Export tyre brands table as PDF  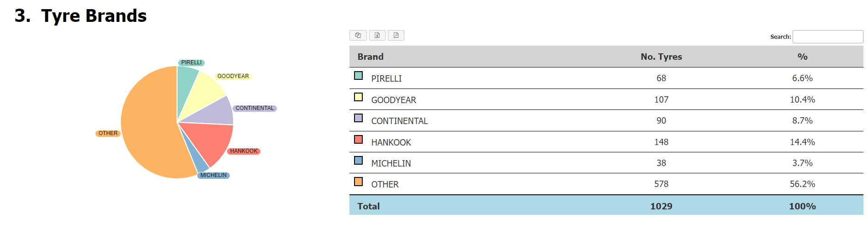[396, 35]
